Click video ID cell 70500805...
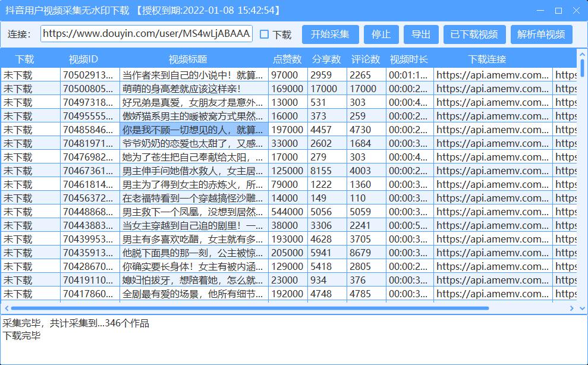 click(90, 89)
